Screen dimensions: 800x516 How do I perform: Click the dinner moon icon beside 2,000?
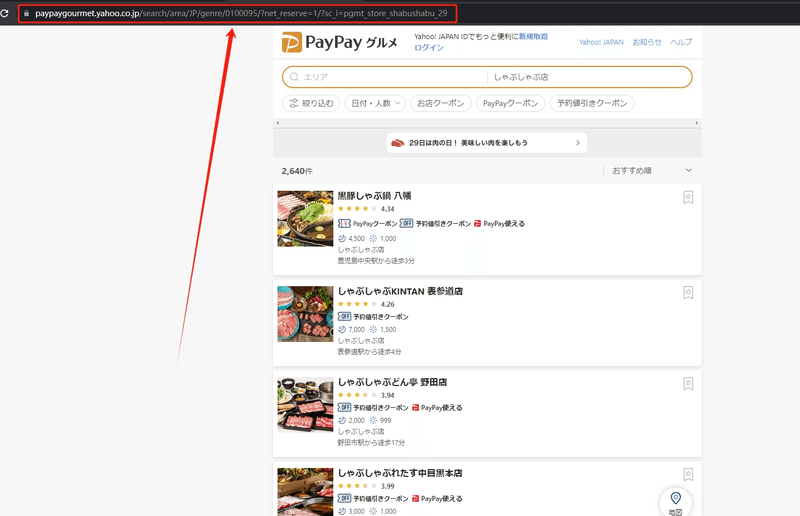[342, 421]
